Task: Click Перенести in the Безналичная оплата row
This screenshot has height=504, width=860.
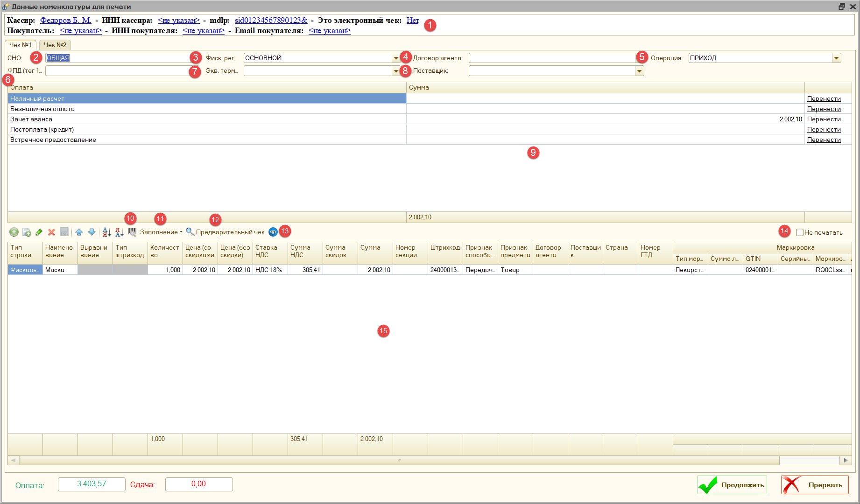Action: click(x=824, y=109)
